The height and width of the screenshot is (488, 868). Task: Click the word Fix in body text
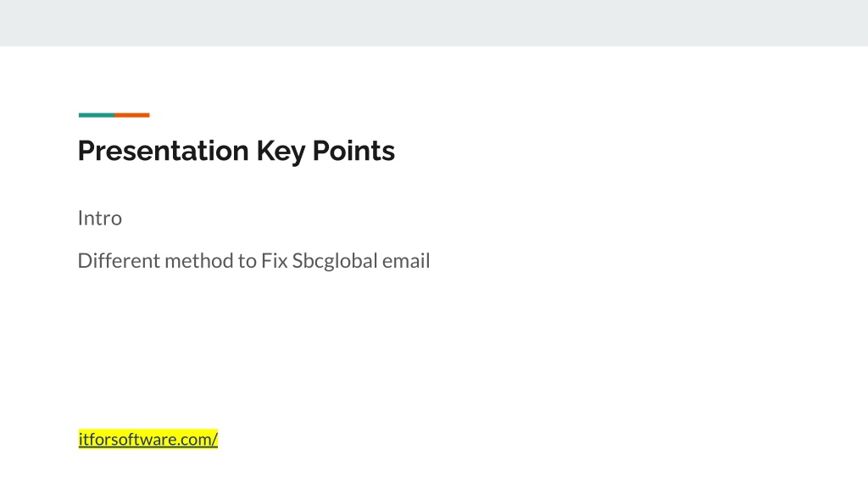[x=274, y=261]
